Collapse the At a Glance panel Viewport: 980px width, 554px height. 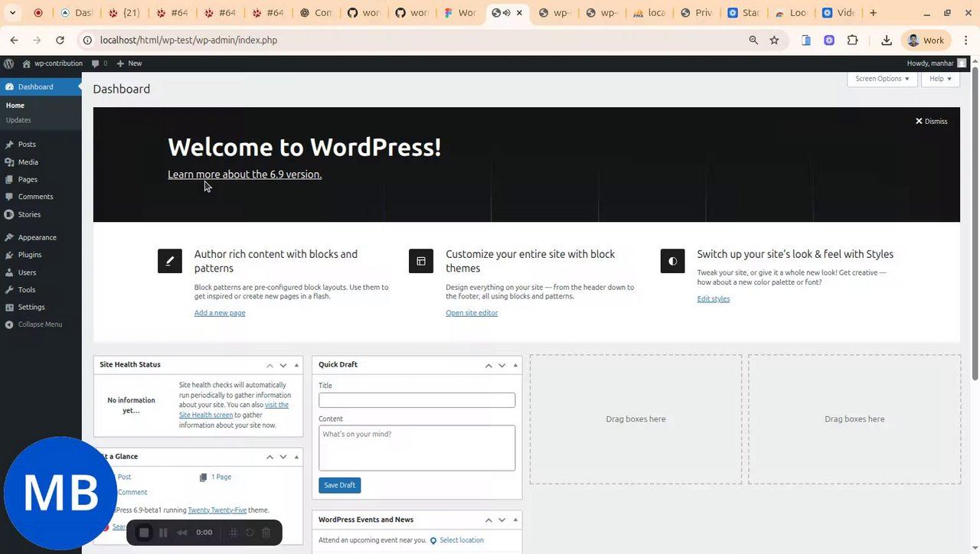point(296,457)
